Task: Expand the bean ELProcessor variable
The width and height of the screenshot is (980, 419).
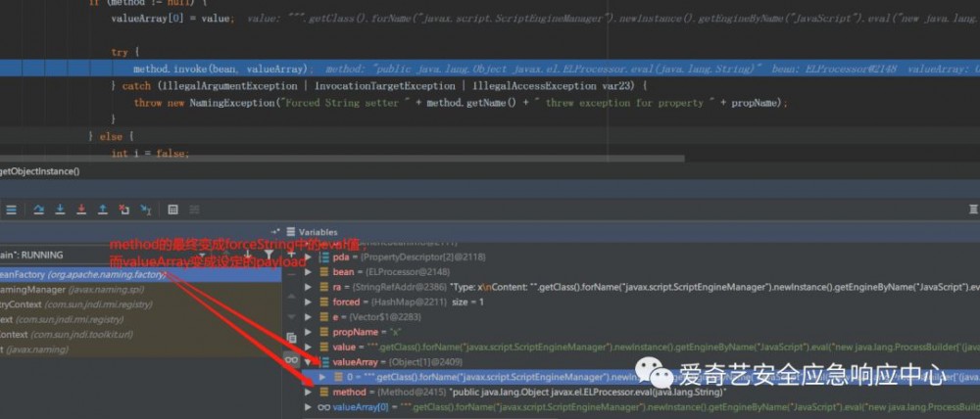Action: coord(308,271)
